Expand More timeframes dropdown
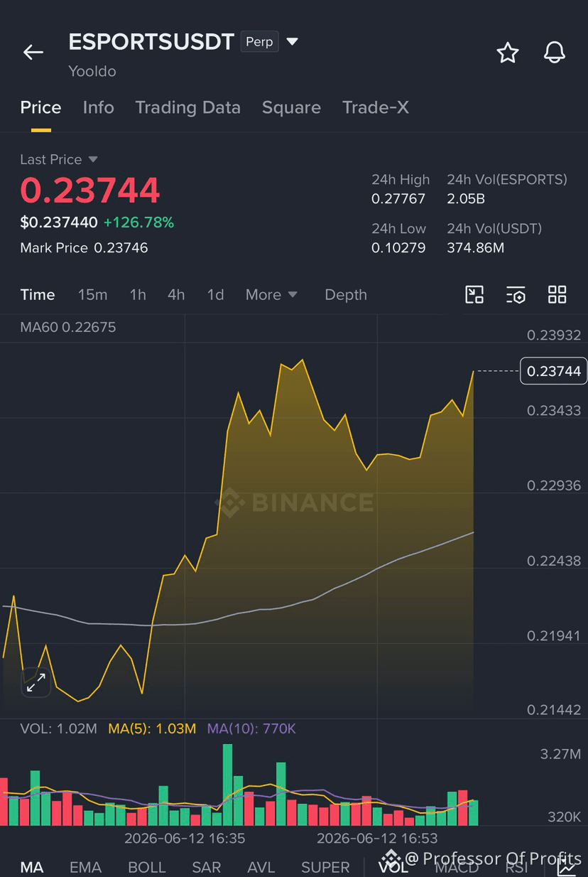 [271, 295]
